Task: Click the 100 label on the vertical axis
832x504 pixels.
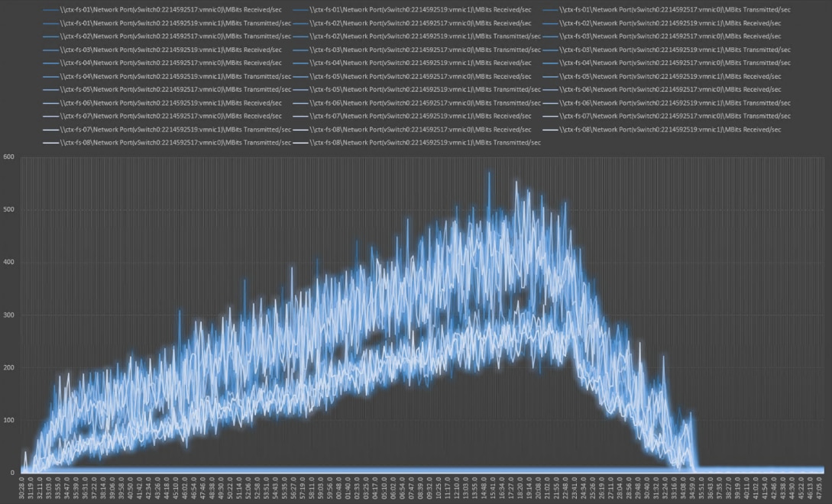Action: (x=9, y=420)
